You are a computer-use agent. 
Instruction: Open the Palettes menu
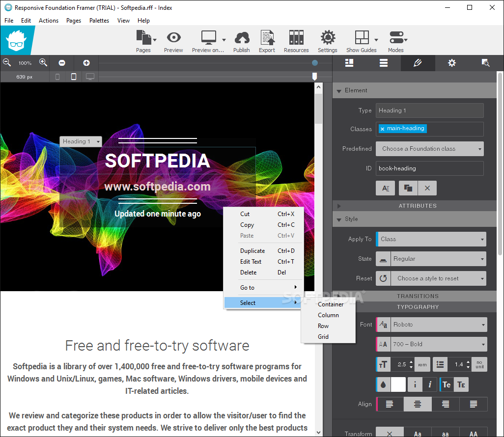coord(99,21)
